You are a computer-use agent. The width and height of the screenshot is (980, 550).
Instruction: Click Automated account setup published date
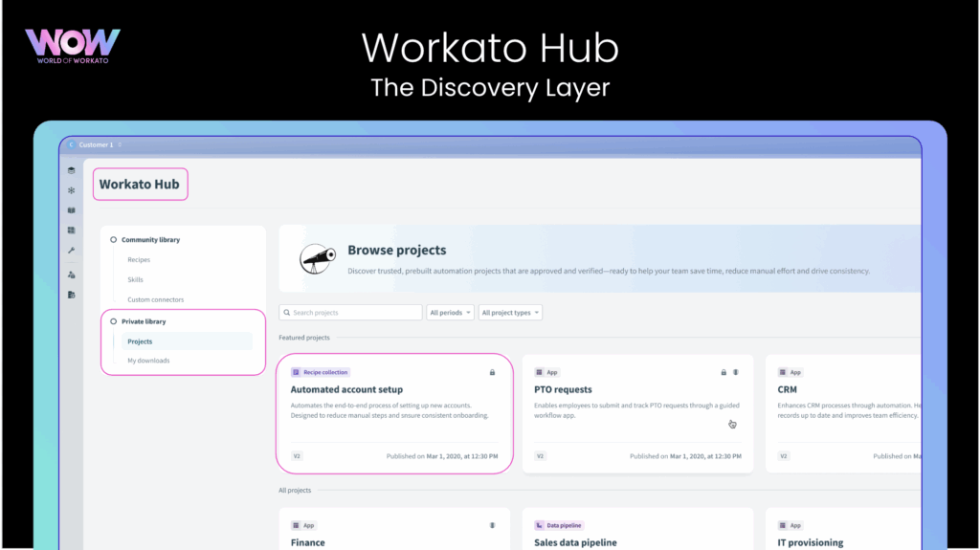click(x=442, y=456)
